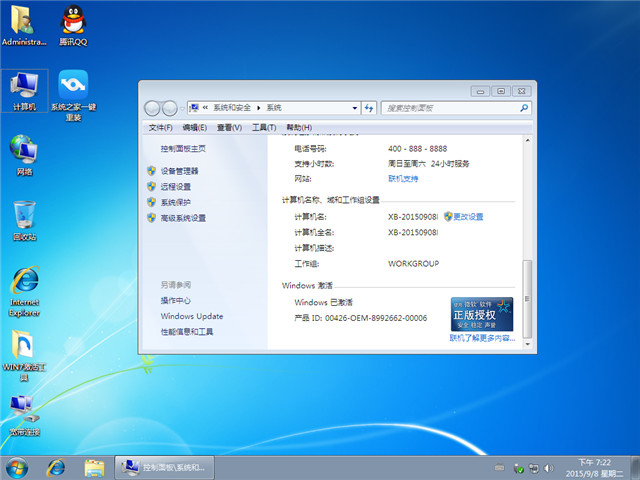The image size is (640, 480).
Task: Click the scrollbar down arrow in system window
Action: pos(527,344)
